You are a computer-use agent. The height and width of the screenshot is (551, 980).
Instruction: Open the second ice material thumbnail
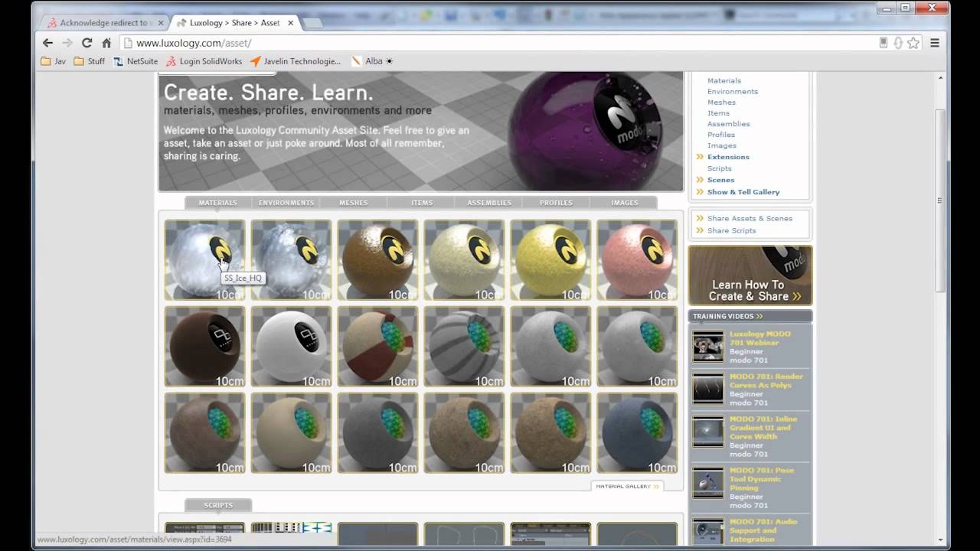(x=291, y=259)
